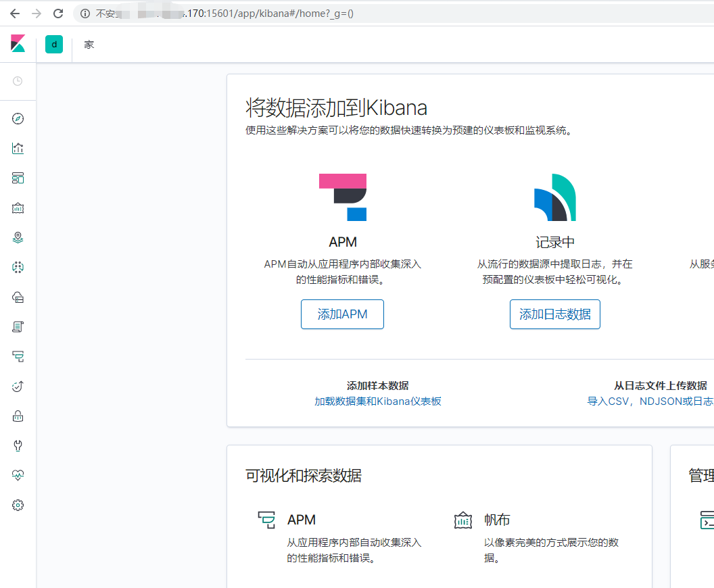
Task: Open recently viewed clock icon
Action: click(18, 81)
